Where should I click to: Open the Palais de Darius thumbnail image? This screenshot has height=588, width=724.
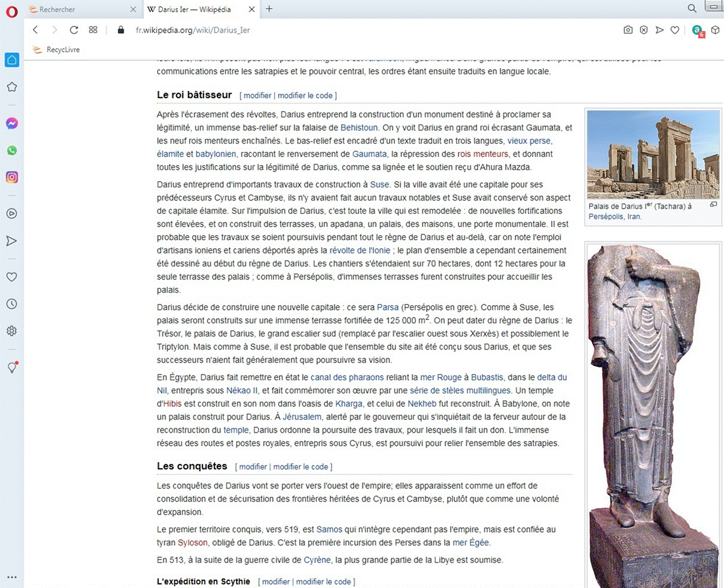click(653, 154)
